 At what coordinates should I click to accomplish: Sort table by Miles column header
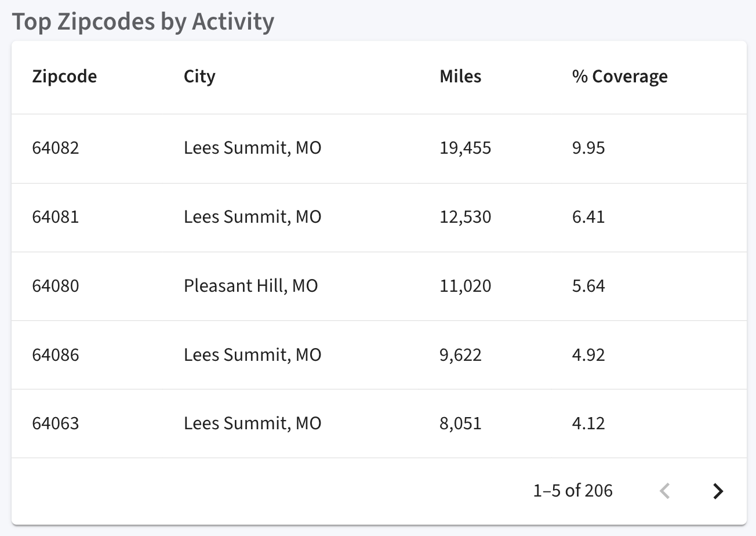[x=460, y=77]
